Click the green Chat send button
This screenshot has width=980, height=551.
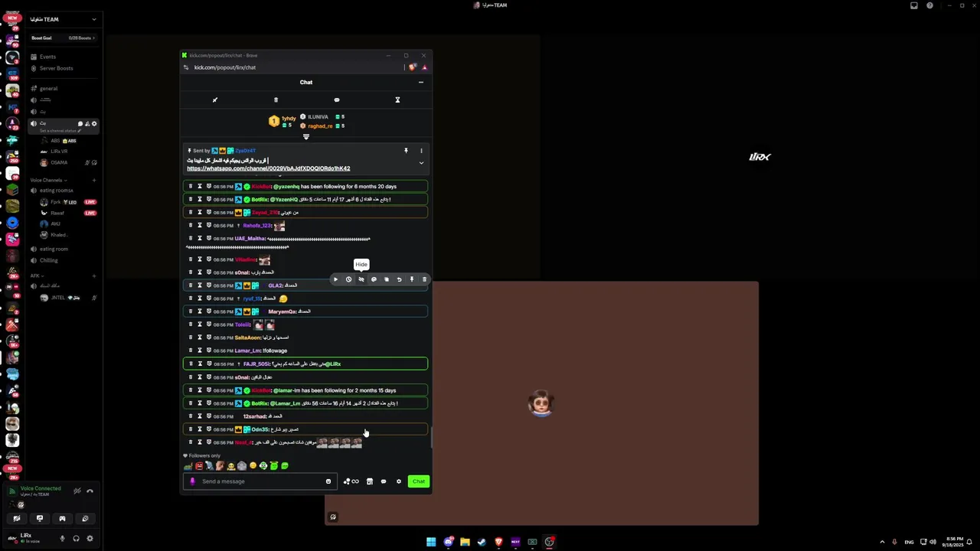[419, 481]
